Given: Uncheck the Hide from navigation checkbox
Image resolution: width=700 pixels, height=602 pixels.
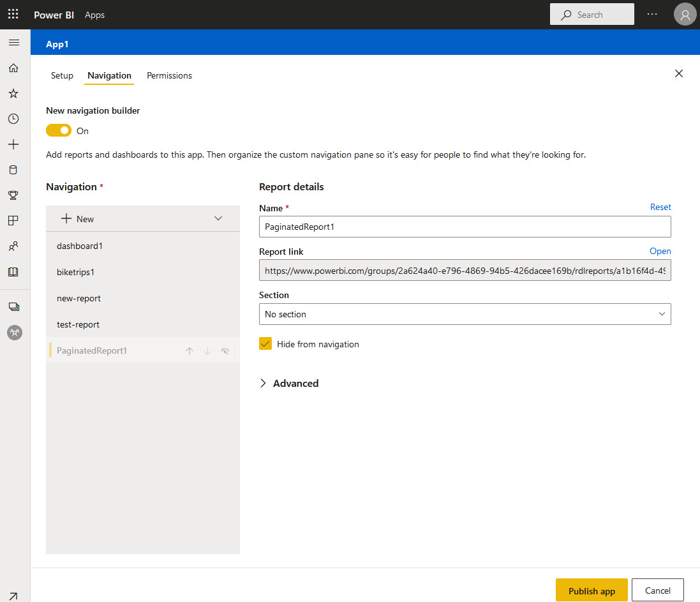Looking at the screenshot, I should pyautogui.click(x=266, y=344).
